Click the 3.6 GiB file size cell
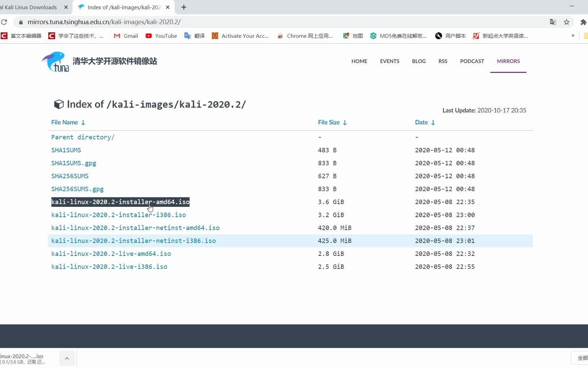The width and height of the screenshot is (588, 368). (x=331, y=202)
